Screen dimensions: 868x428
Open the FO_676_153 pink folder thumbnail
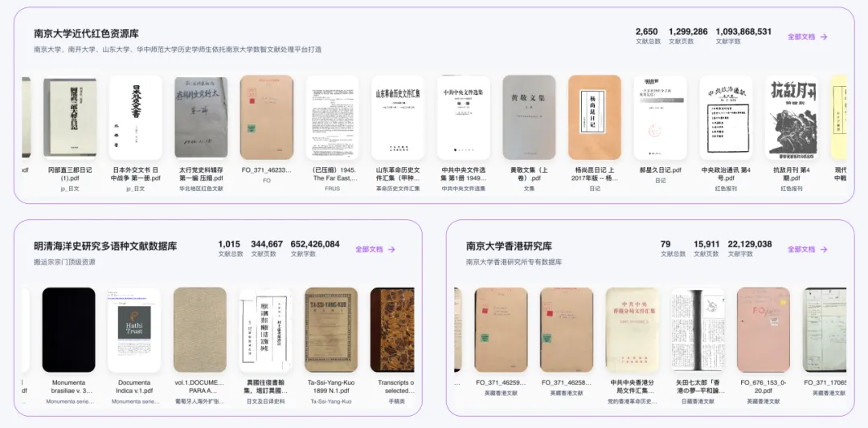point(764,330)
